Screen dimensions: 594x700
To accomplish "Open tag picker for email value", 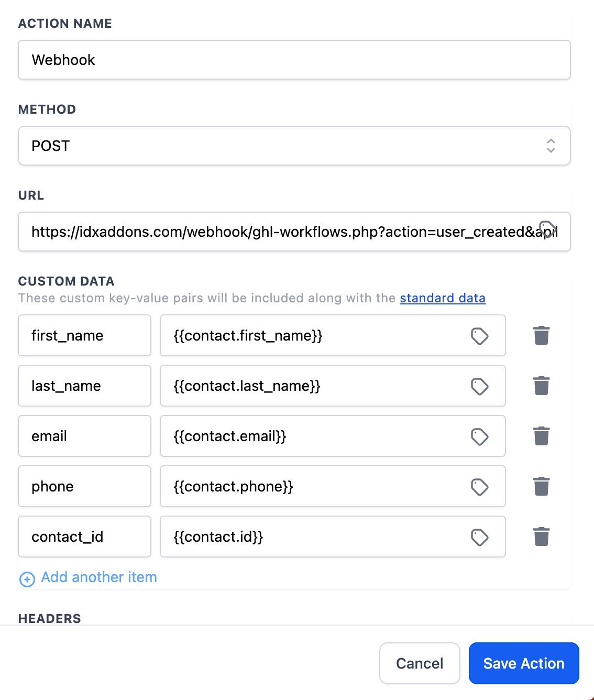I will (x=479, y=436).
